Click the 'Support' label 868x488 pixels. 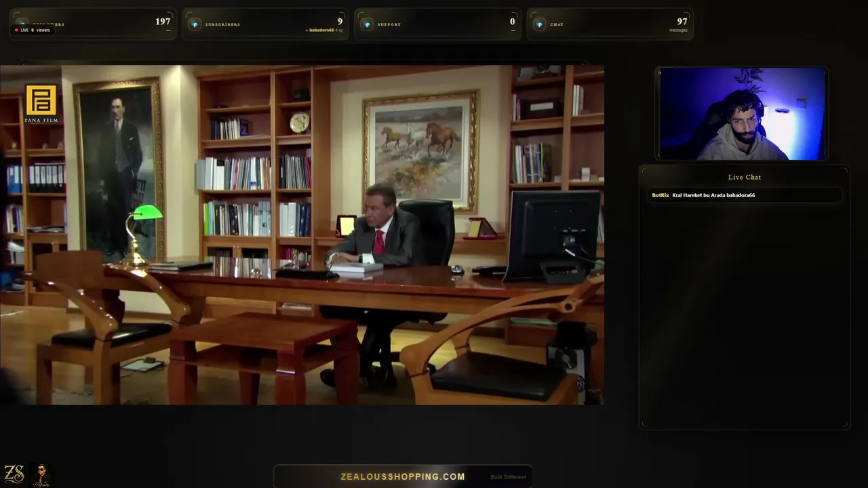click(389, 24)
